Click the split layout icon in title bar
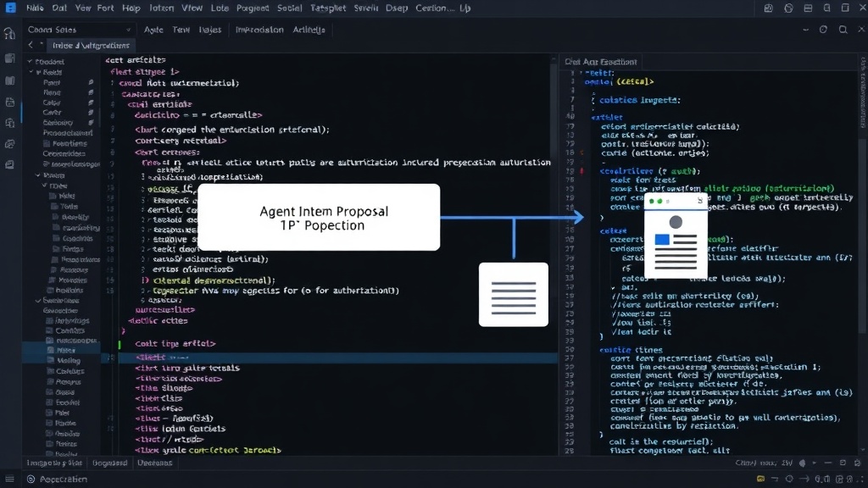The image size is (868, 488). 808,8
